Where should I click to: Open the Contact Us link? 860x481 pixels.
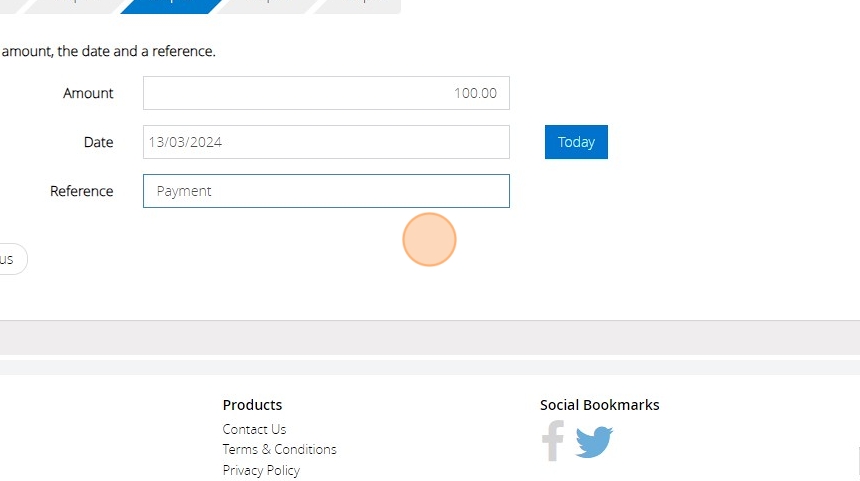[x=254, y=429]
